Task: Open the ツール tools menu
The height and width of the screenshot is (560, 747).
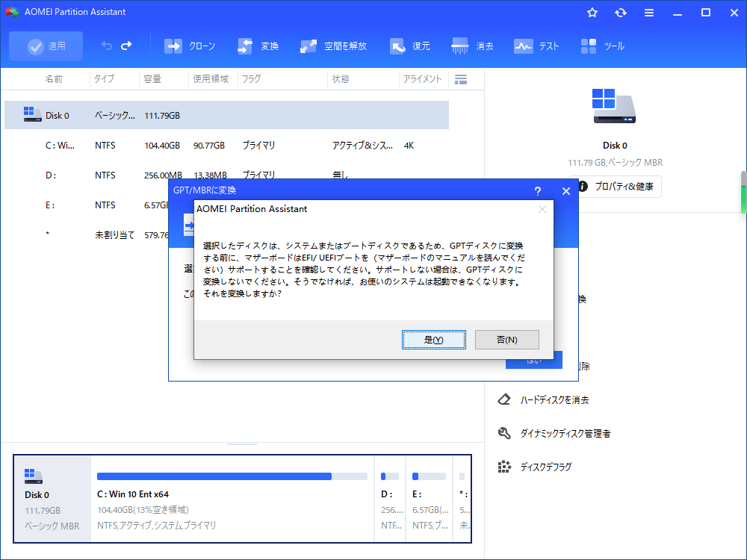Action: pos(603,46)
